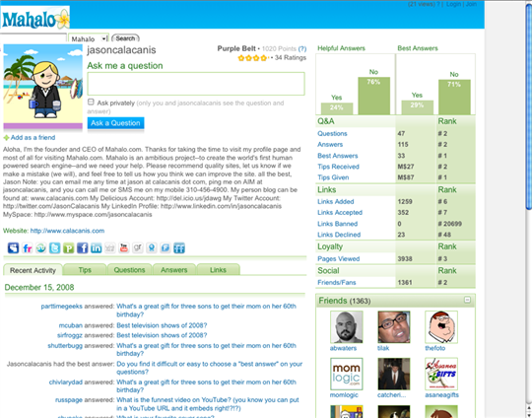Click the Login link
The height and width of the screenshot is (418, 532).
[453, 4]
